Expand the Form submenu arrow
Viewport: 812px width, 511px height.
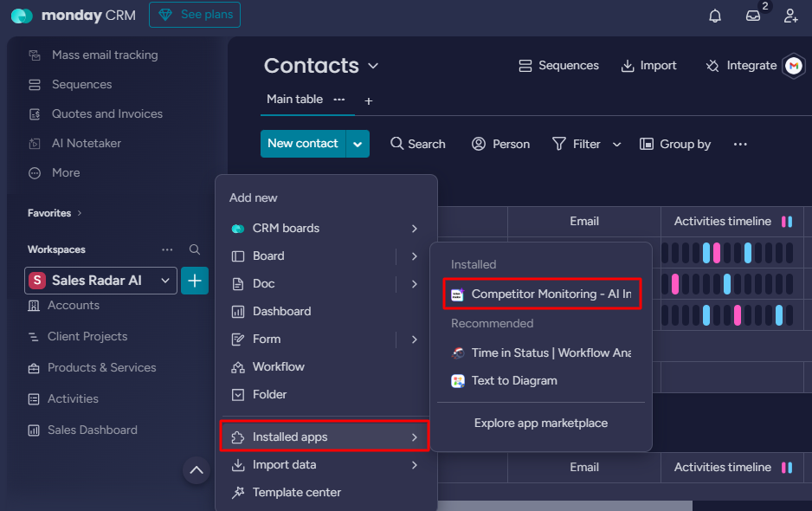(x=415, y=340)
